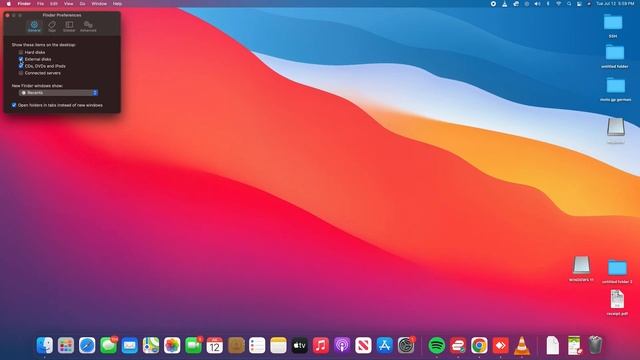
Task: Open Bluetooth status in menu bar
Action: tap(548, 4)
